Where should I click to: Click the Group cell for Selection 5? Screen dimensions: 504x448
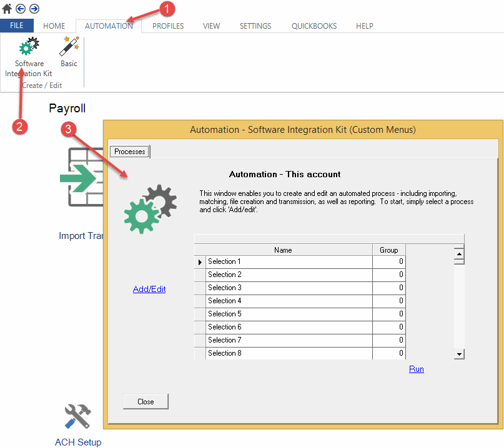[388, 314]
